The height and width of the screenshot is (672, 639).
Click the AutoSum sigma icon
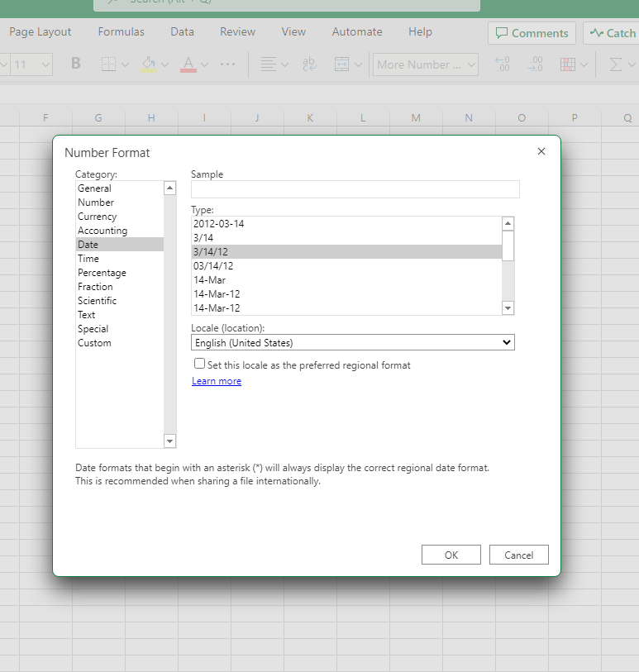615,64
